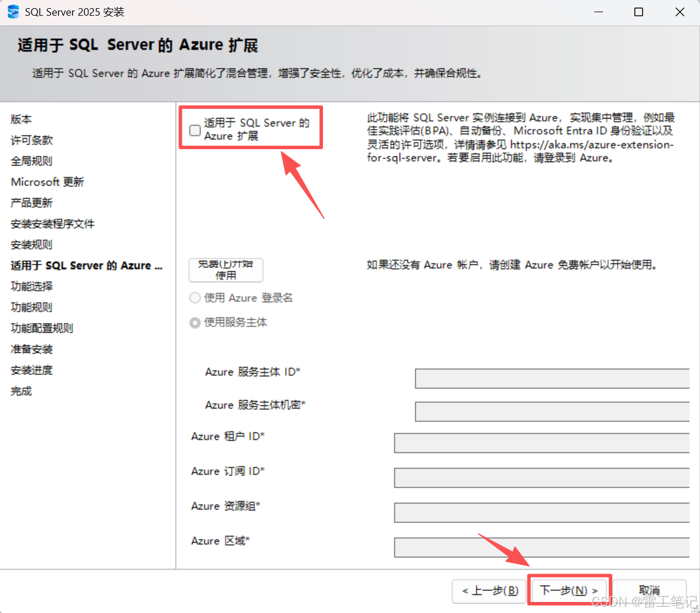Select the 产品更新 step in the sidebar
Screen dimensions: 700x613
pos(32,203)
